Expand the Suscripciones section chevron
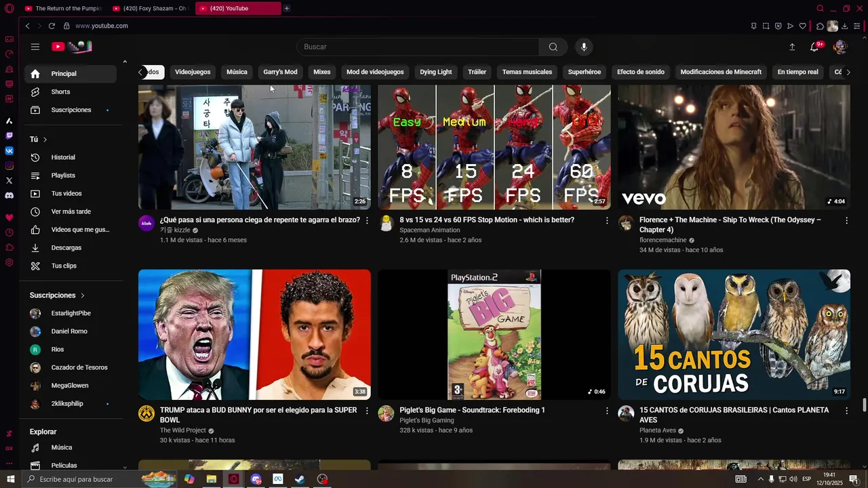868x488 pixels. point(83,296)
